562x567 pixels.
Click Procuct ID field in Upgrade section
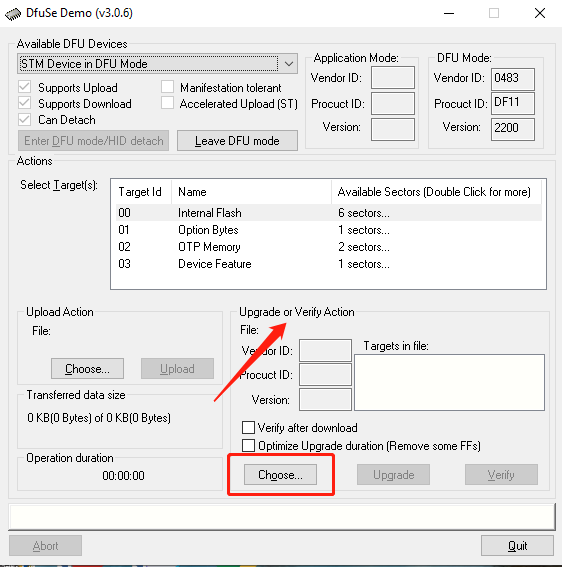[x=325, y=375]
